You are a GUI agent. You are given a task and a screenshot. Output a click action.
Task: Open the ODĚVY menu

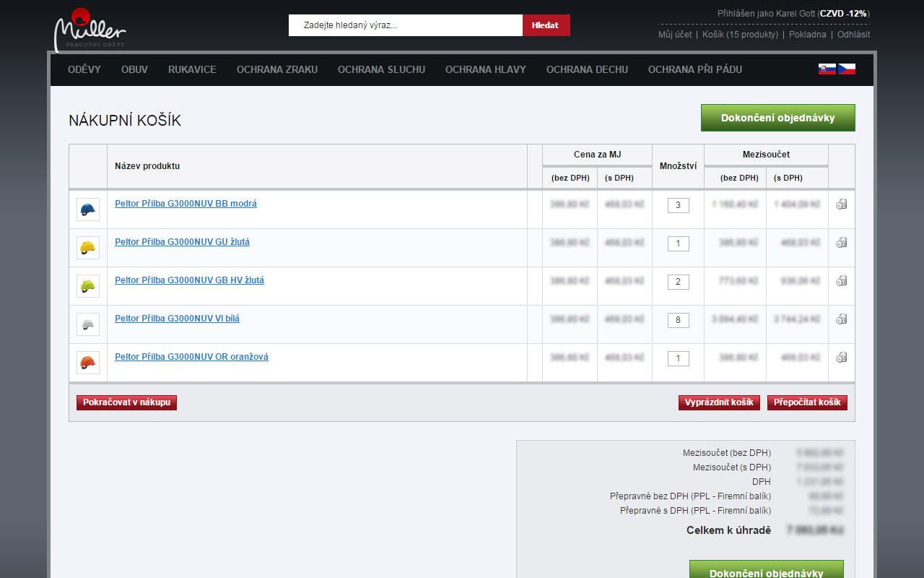click(x=84, y=70)
